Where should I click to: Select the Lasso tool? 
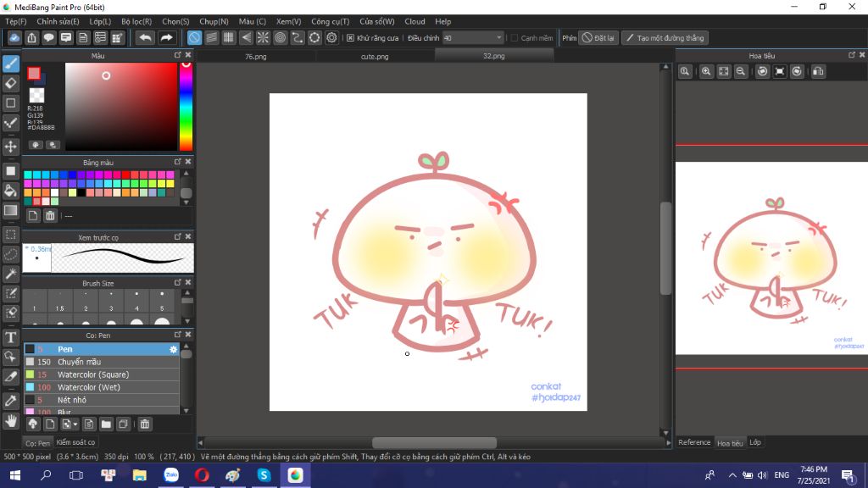click(x=10, y=254)
